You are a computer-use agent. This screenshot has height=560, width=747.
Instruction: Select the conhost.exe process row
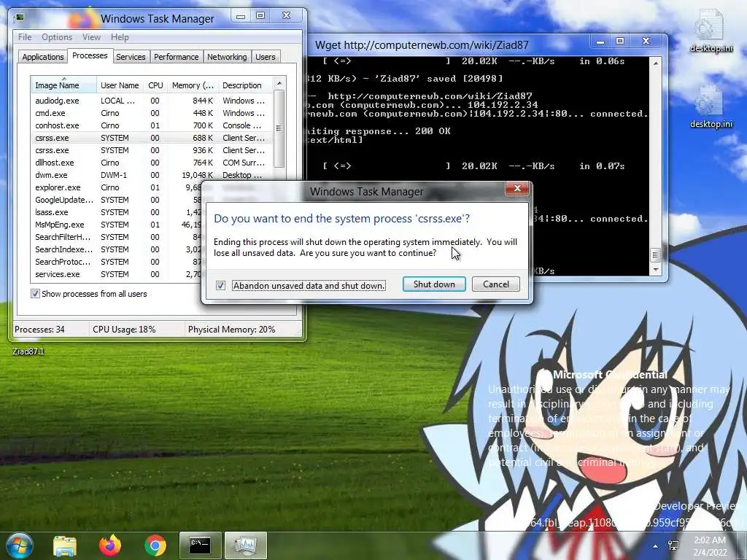pos(152,125)
